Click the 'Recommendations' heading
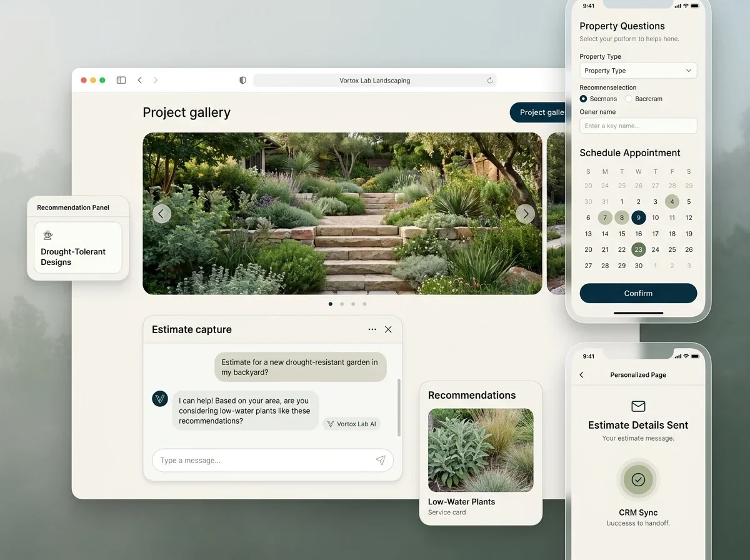 coord(472,395)
